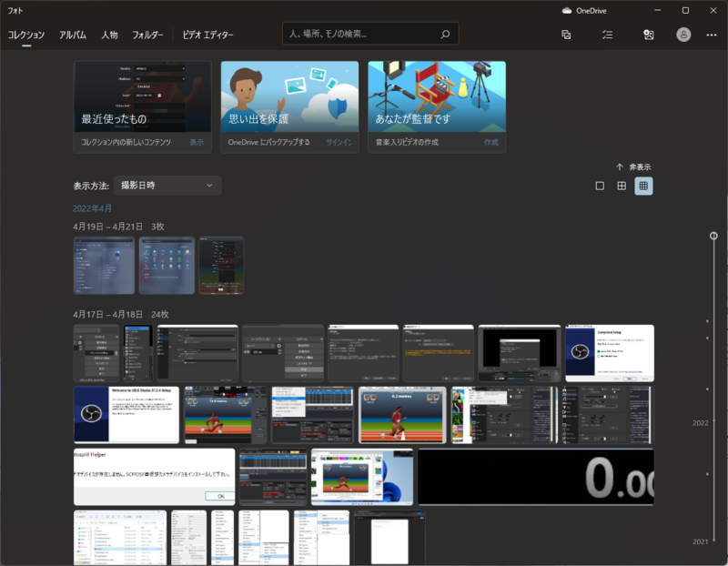Viewport: 728px width, 566px height.
Task: Click the search box for people, places
Action: (x=370, y=34)
